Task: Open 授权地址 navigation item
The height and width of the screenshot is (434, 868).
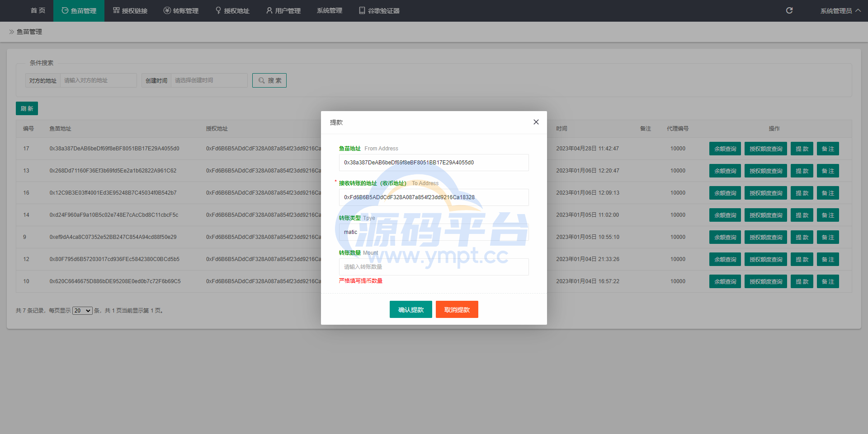Action: tap(232, 11)
